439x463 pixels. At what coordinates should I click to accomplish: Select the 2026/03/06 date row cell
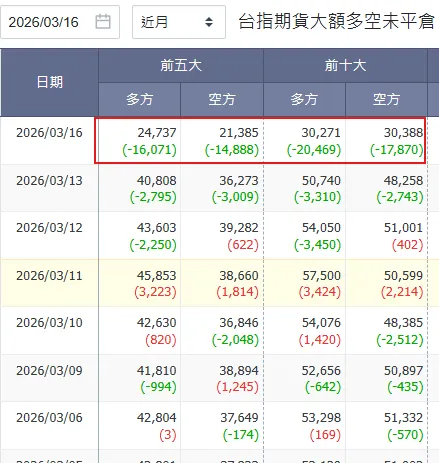[49, 425]
